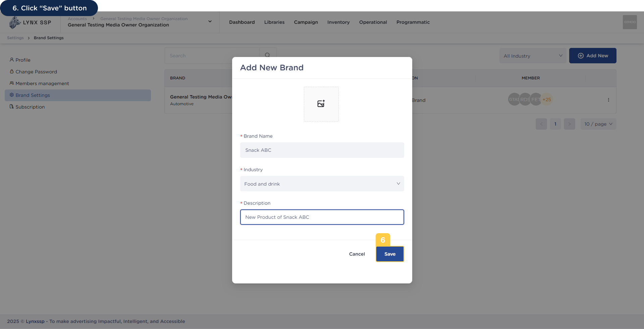Click the Add New button

coord(593,56)
